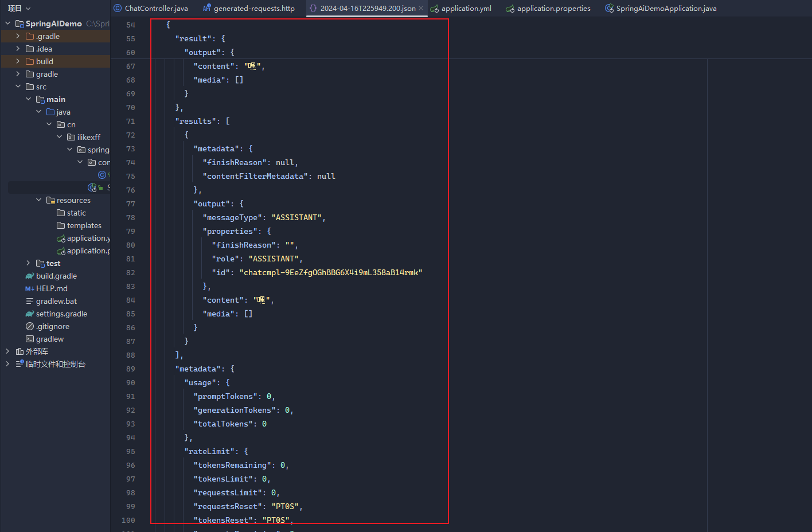Click the build folder icon
The height and width of the screenshot is (532, 812).
pyautogui.click(x=30, y=61)
